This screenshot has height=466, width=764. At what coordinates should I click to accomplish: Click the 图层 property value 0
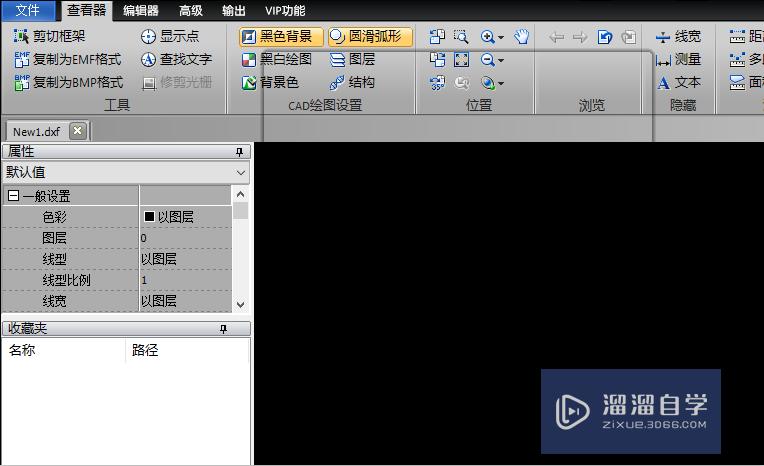185,238
